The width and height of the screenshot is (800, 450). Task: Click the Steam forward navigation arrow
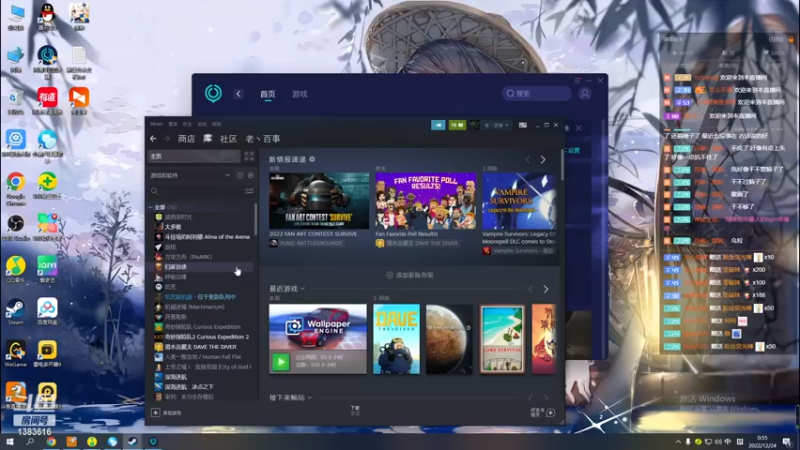[x=167, y=139]
